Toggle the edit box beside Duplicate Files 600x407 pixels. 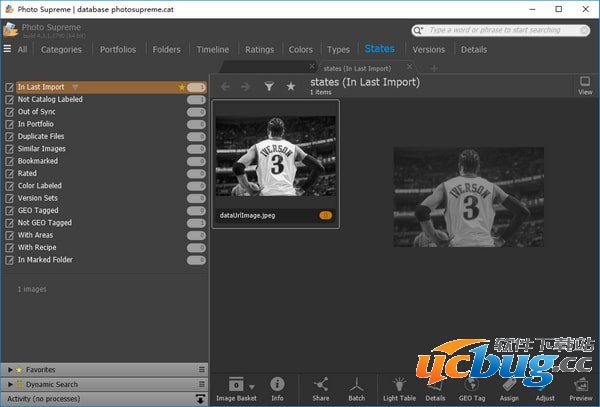point(10,136)
